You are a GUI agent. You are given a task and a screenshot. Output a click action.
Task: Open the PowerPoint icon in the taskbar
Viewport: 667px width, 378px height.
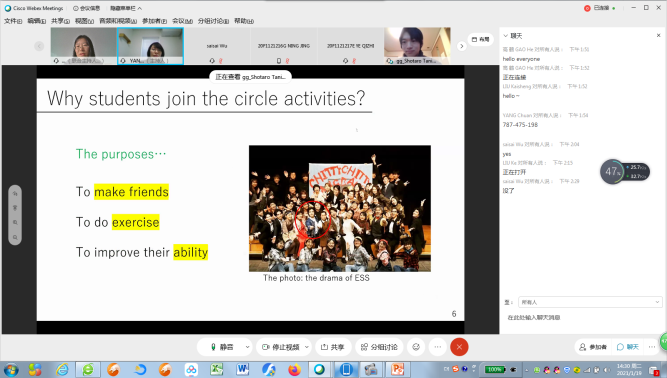397,369
